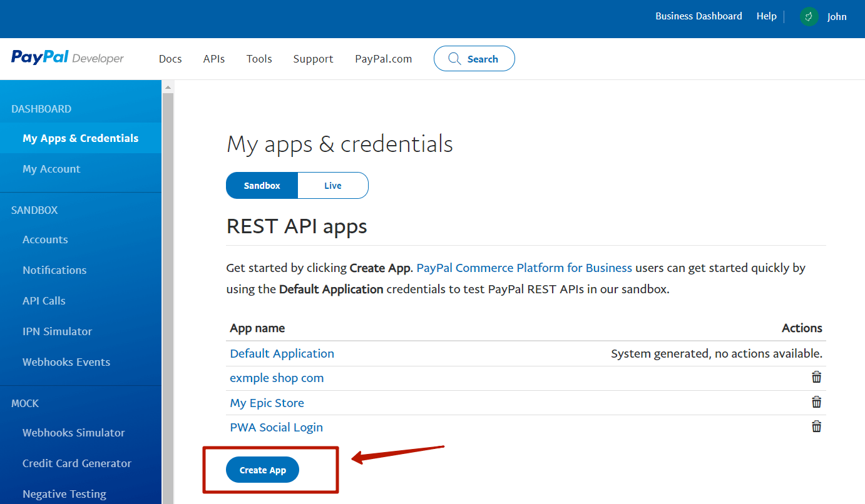Viewport: 865px width, 504px height.
Task: Go to PayPal.com from the navigation bar
Action: (383, 59)
